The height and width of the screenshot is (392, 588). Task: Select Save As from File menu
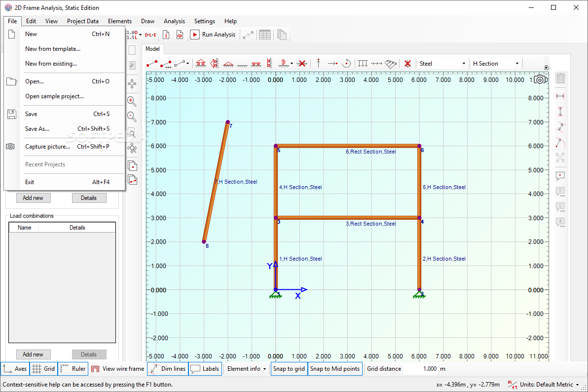(x=65, y=129)
